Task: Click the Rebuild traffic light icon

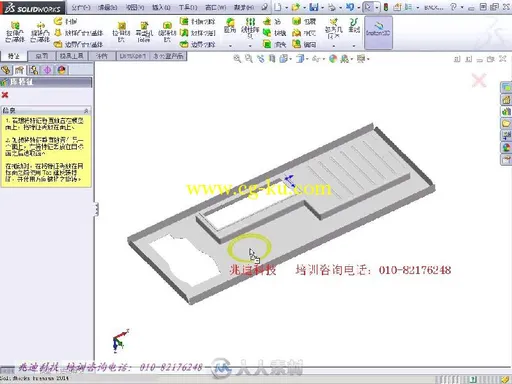Action: coord(386,7)
